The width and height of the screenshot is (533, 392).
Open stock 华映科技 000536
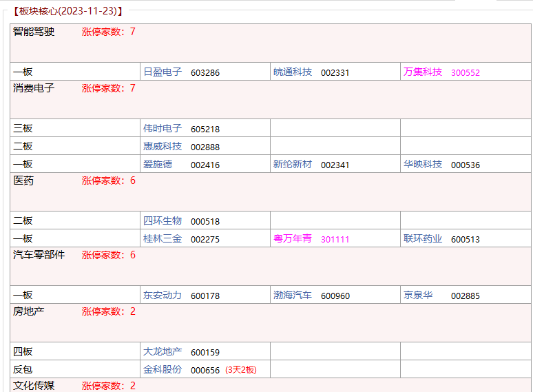pyautogui.click(x=441, y=165)
